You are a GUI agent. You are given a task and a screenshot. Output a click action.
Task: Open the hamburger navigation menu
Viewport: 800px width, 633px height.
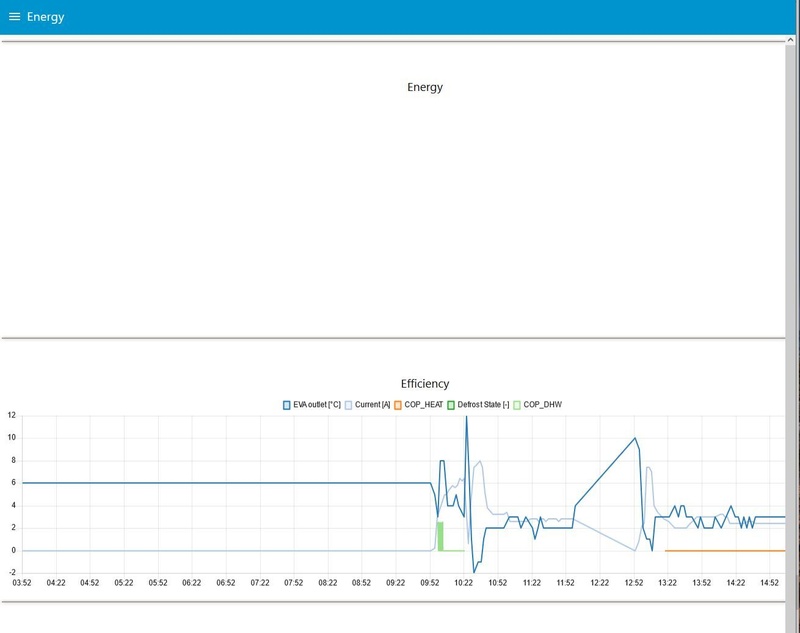[x=14, y=17]
